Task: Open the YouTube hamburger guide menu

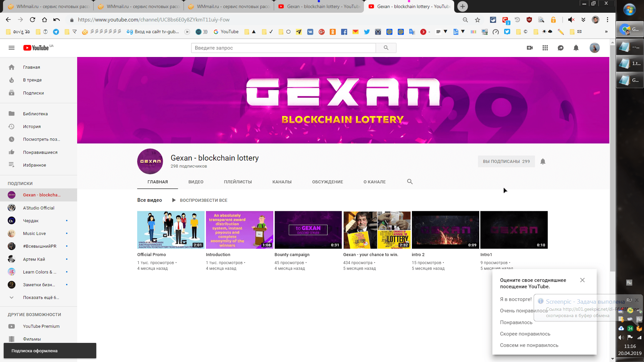Action: 11,48
